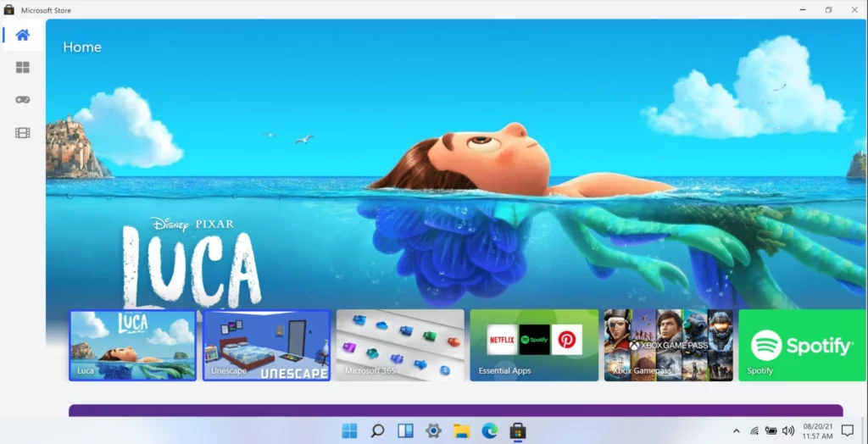Viewport: 868px width, 444px height.
Task: Open the Apps section grid icon
Action: (x=22, y=68)
